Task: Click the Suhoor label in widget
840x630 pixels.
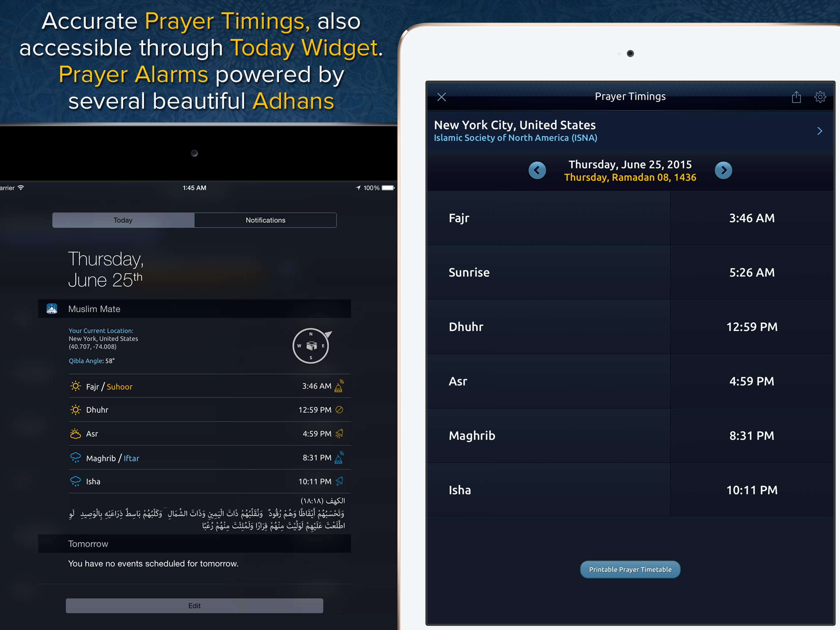Action: click(119, 386)
